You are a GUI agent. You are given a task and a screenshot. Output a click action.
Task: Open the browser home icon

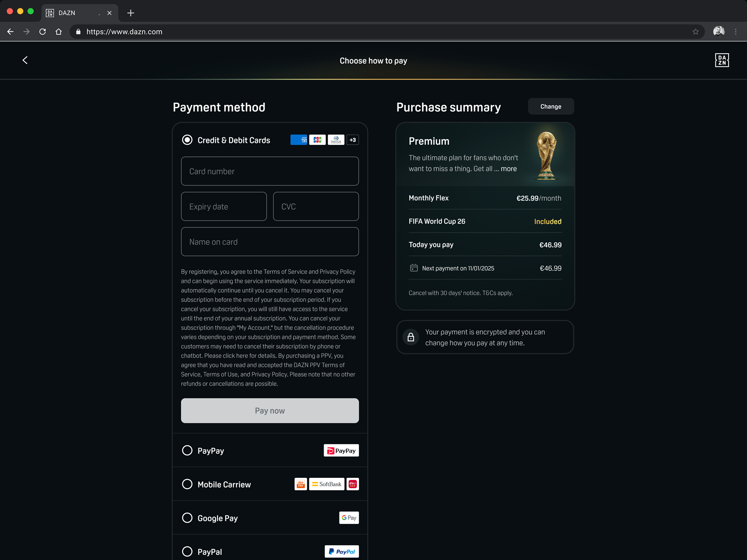59,32
